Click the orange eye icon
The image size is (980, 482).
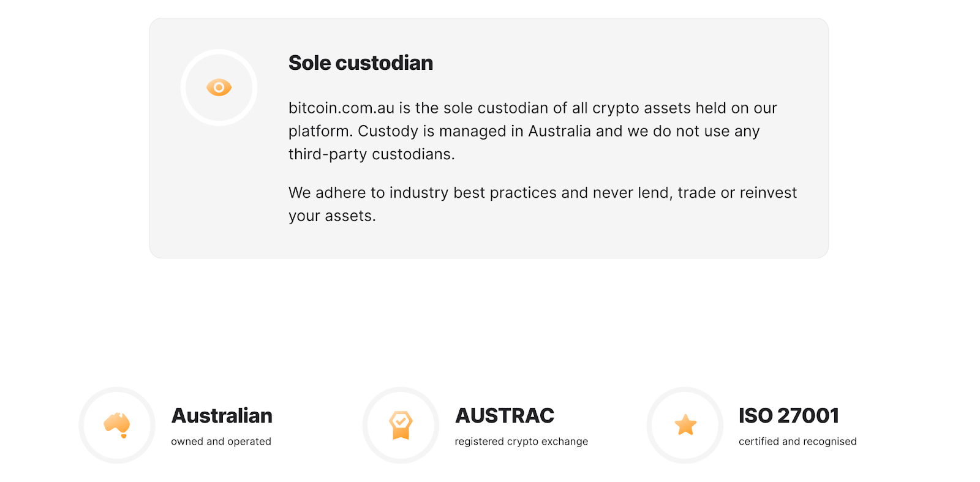pos(219,88)
